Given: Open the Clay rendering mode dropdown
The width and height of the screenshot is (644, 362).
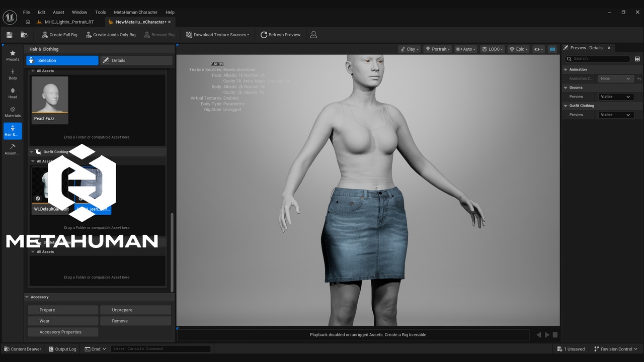Looking at the screenshot, I should (411, 49).
